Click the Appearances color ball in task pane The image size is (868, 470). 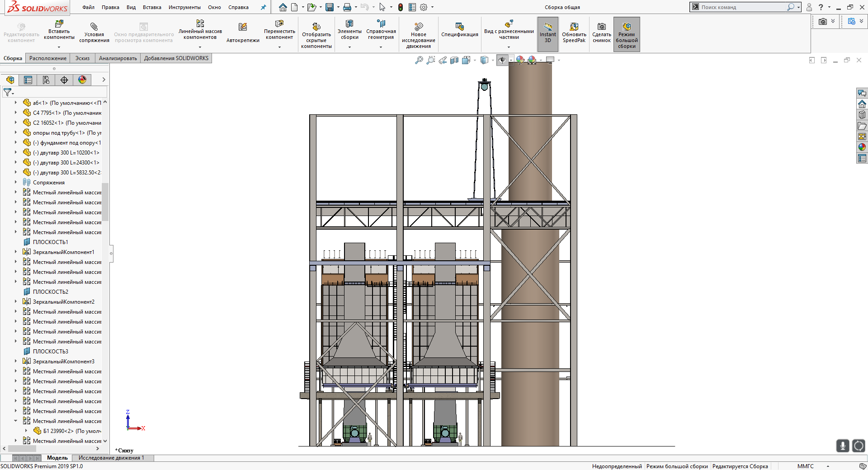coord(862,147)
